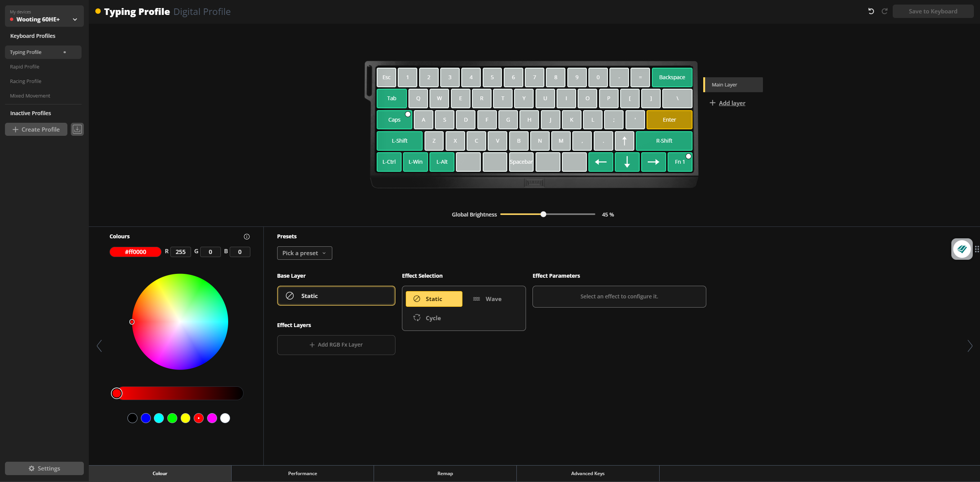Go to next panel with right chevron
Screen dimensions: 980x482
[970, 346]
